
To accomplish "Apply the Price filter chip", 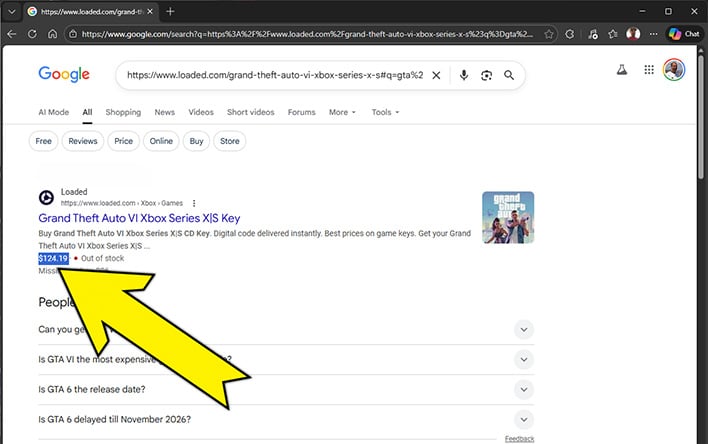I will coord(123,141).
